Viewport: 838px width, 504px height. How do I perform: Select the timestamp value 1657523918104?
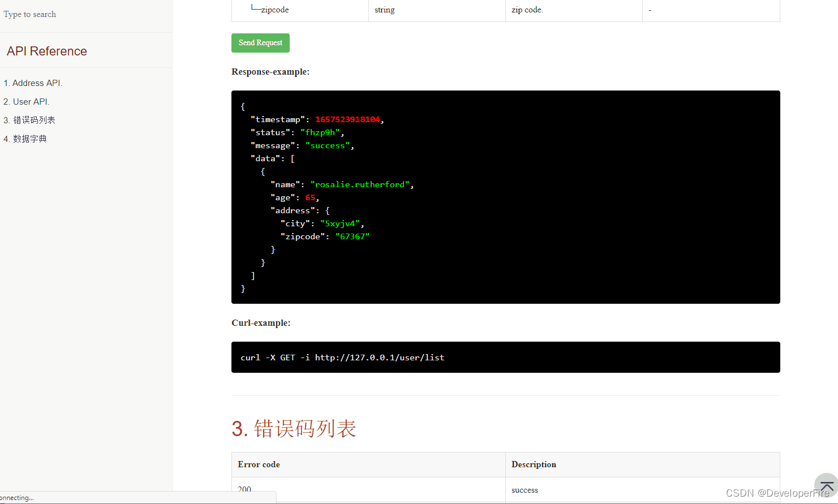pyautogui.click(x=347, y=119)
